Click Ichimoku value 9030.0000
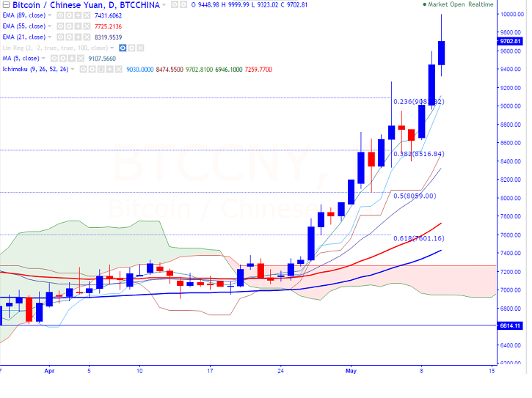The height and width of the screenshot is (398, 532). [x=140, y=70]
